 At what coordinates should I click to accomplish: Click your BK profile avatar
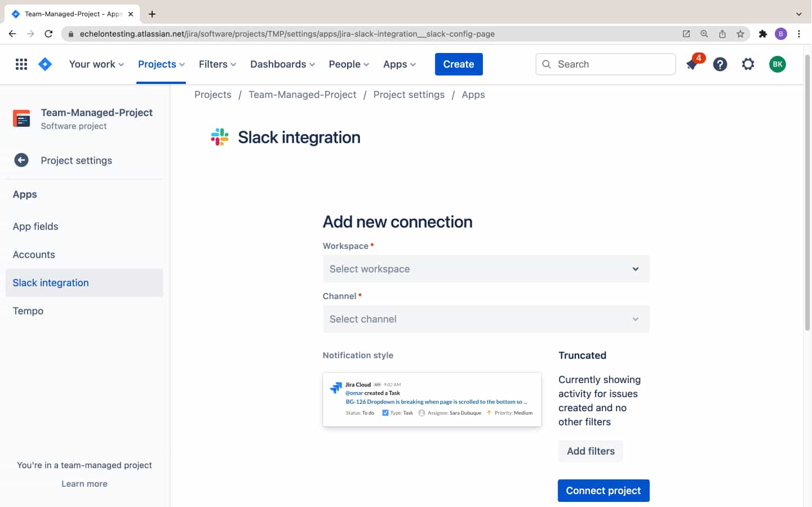click(x=778, y=64)
